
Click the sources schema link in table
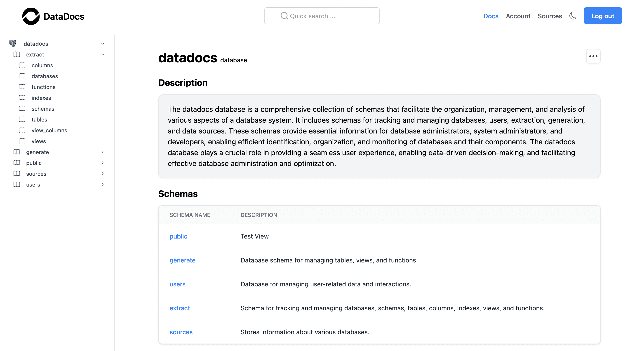tap(181, 332)
